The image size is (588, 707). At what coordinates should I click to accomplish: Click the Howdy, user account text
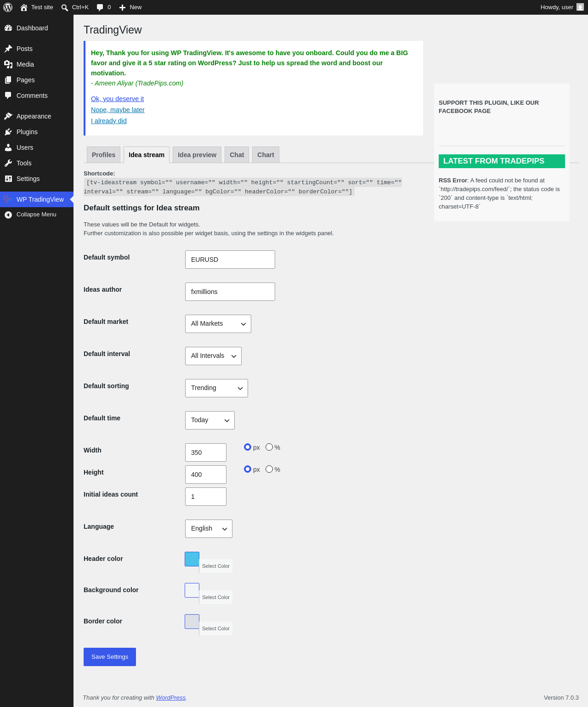coord(557,7)
